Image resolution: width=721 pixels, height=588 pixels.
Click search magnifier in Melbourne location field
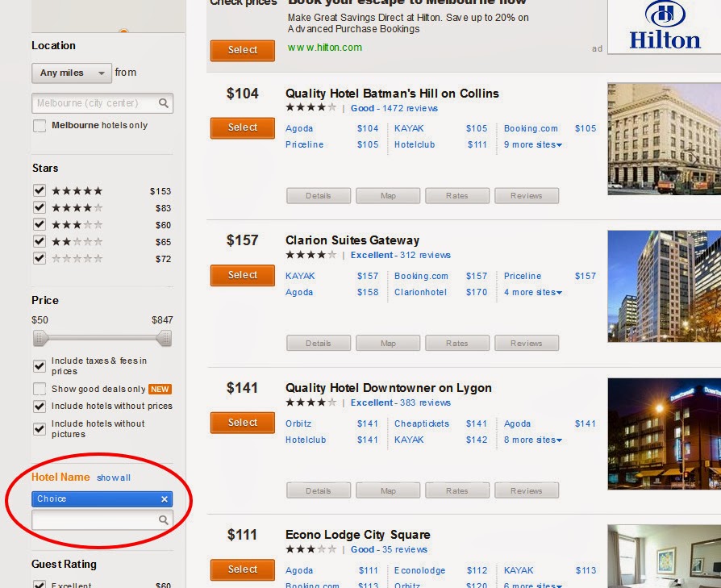[163, 103]
